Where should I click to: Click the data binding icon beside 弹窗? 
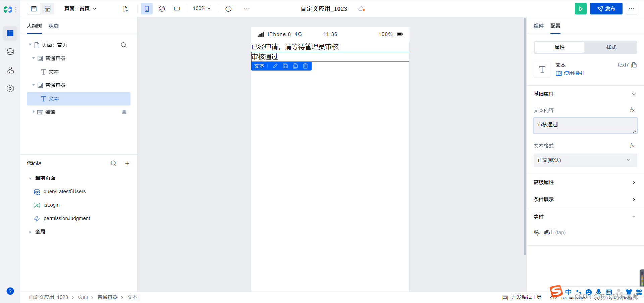pos(124,112)
